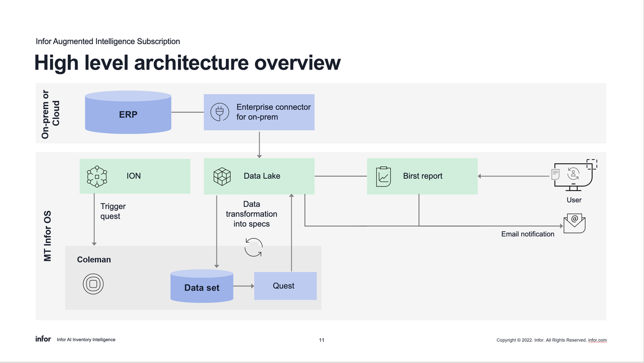The height and width of the screenshot is (363, 644).
Task: Click the User monitor icon
Action: pyautogui.click(x=574, y=175)
